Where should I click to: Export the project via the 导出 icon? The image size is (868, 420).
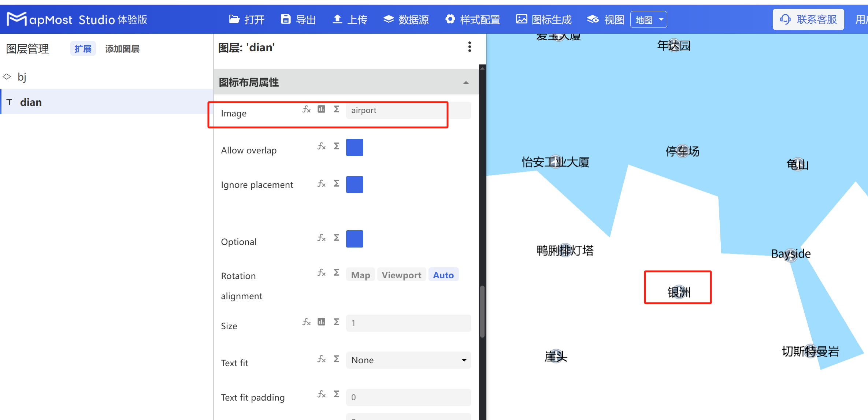[x=298, y=19]
